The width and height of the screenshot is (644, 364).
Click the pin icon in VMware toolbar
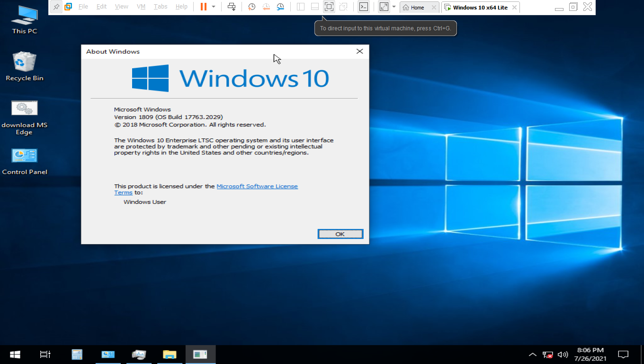(x=56, y=7)
